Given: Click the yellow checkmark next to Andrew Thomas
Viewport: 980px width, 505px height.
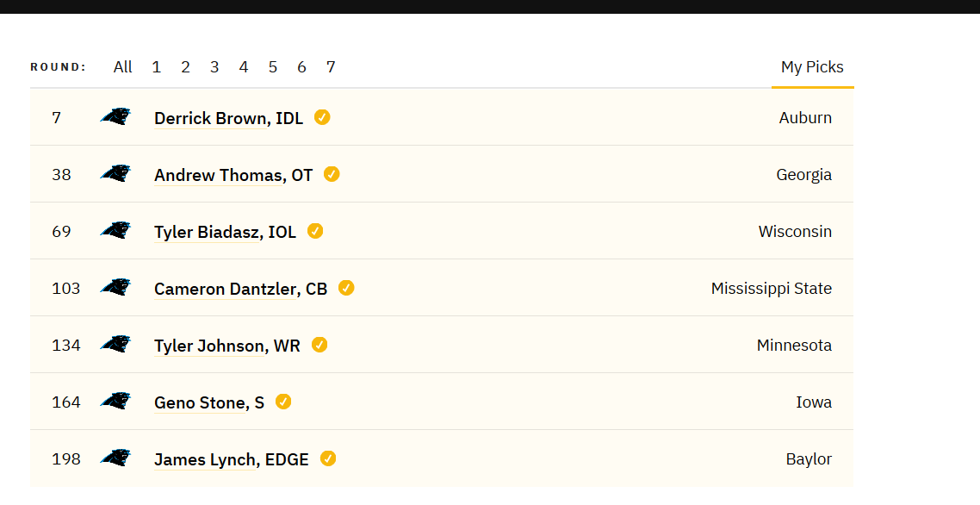Looking at the screenshot, I should click(x=332, y=174).
